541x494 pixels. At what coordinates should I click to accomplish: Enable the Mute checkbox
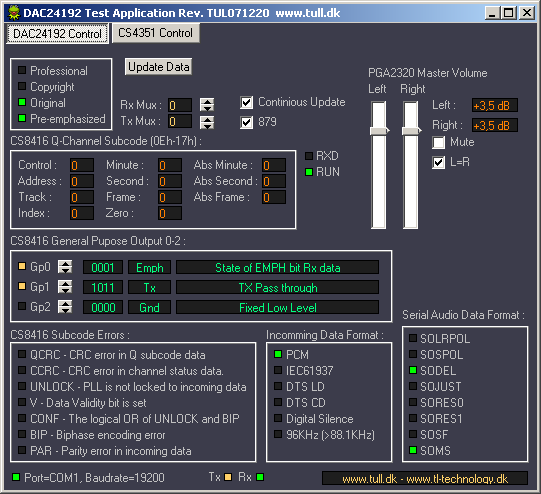[x=438, y=142]
